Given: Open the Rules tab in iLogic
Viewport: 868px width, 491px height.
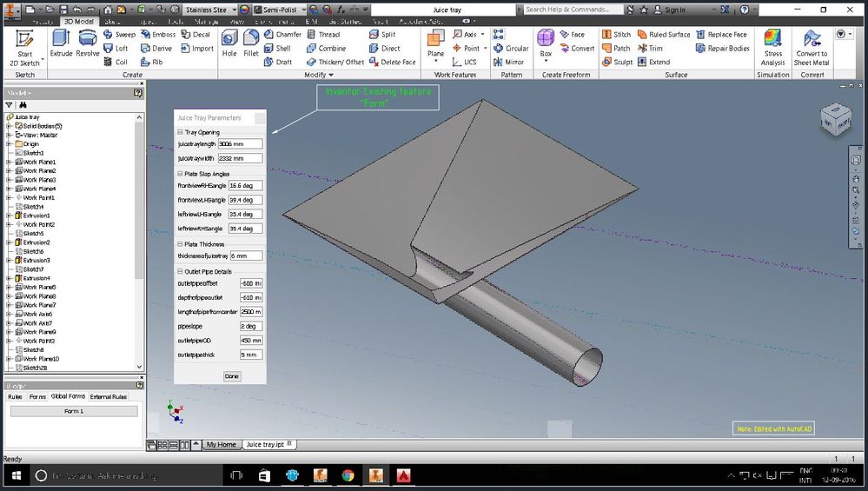Looking at the screenshot, I should click(15, 397).
